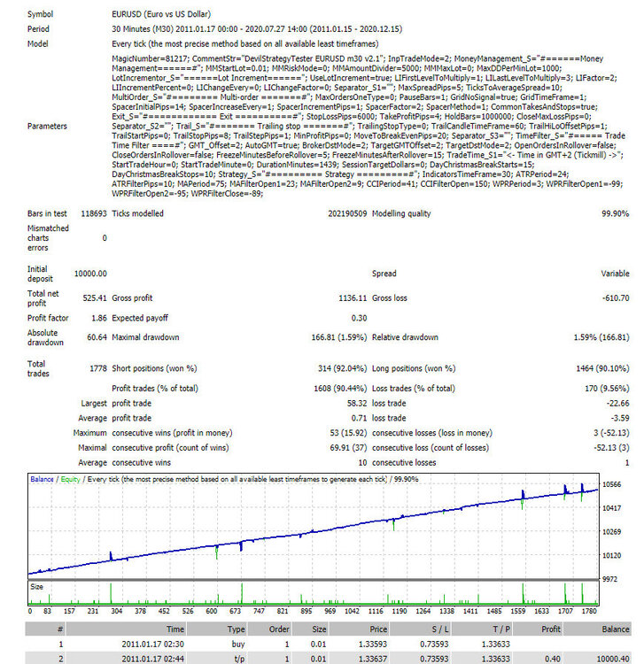
Task: Click relative drawdown value 1.59% (166.81)
Action: [x=601, y=337]
